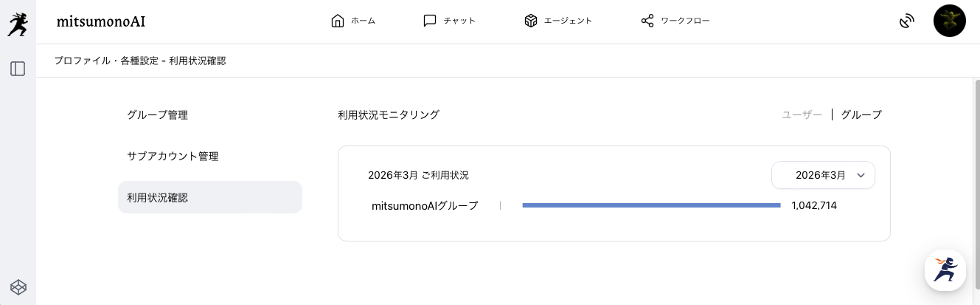Click the mitsumonoAI brand title link
980x305 pixels.
click(100, 21)
